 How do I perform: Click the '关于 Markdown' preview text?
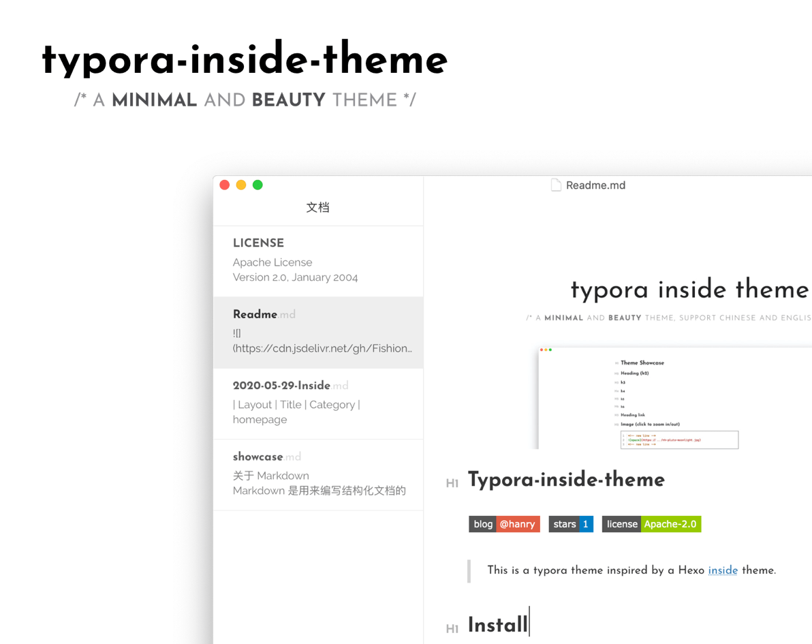271,476
